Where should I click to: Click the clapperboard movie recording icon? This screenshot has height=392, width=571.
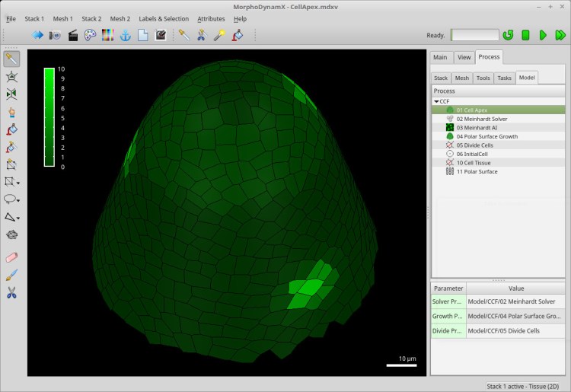point(73,35)
